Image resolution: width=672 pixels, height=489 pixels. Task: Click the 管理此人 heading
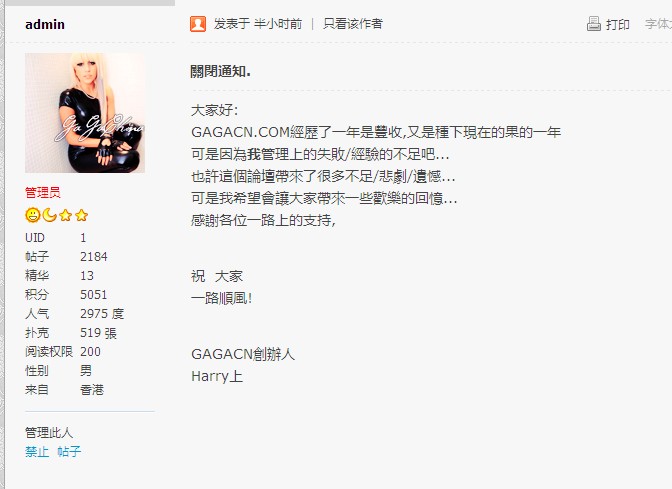tap(49, 432)
